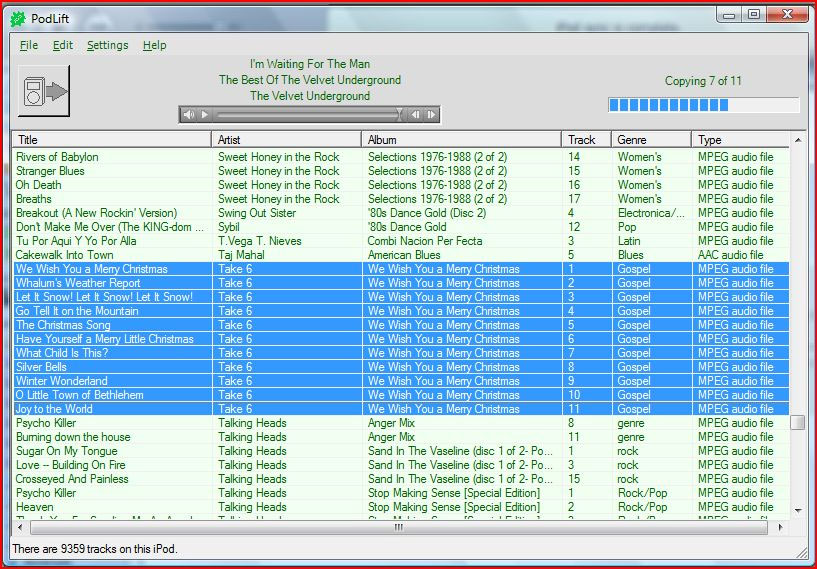Mute audio with the speaker icon

[x=189, y=115]
